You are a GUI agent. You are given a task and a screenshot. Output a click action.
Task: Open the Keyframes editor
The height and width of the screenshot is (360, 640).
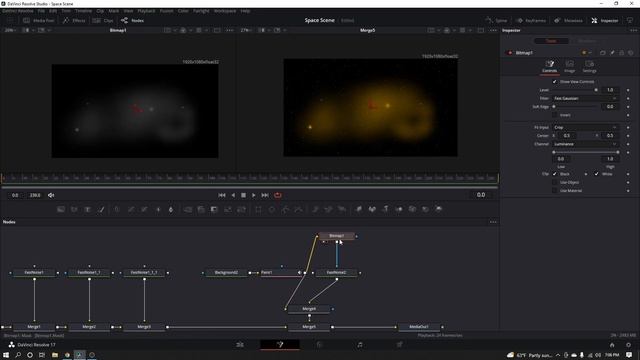(x=531, y=20)
